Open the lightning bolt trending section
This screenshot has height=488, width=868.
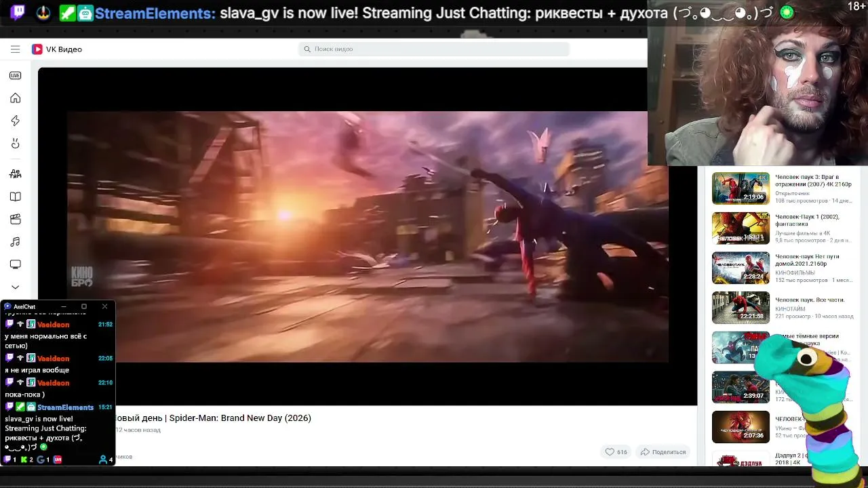point(15,121)
